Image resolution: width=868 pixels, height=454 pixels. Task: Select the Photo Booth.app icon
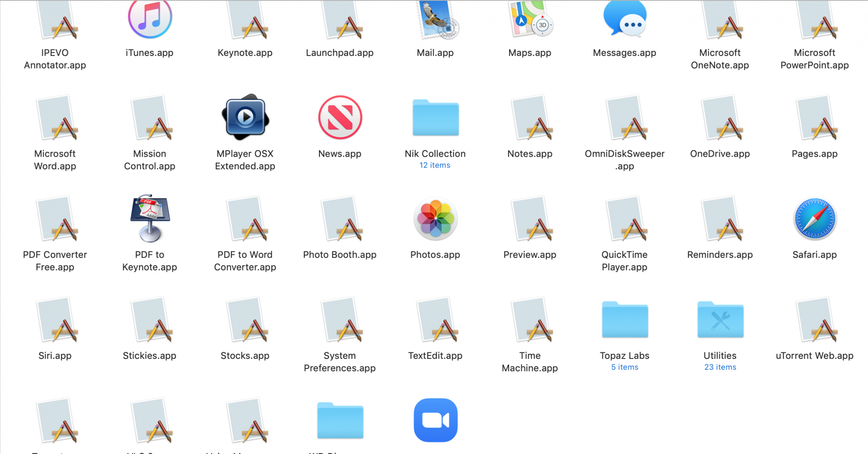(342, 219)
